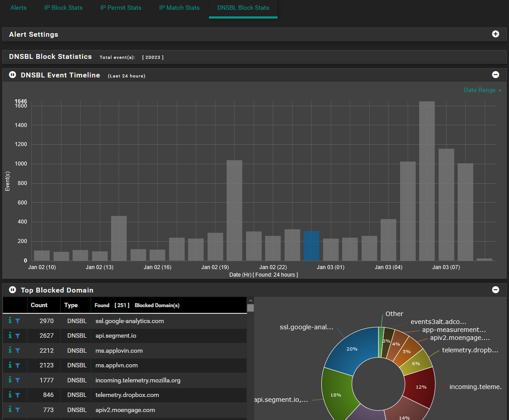This screenshot has width=509, height=420.
Task: Open the Alerts tab
Action: click(19, 8)
